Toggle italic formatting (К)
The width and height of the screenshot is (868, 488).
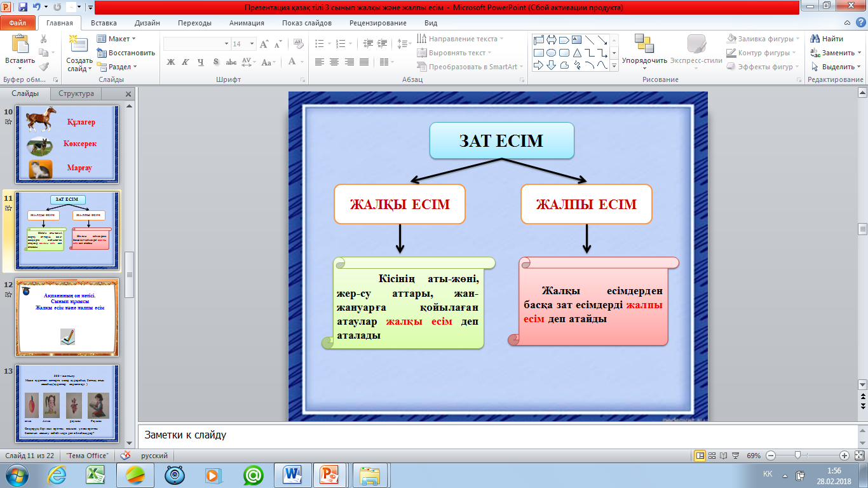pos(186,62)
